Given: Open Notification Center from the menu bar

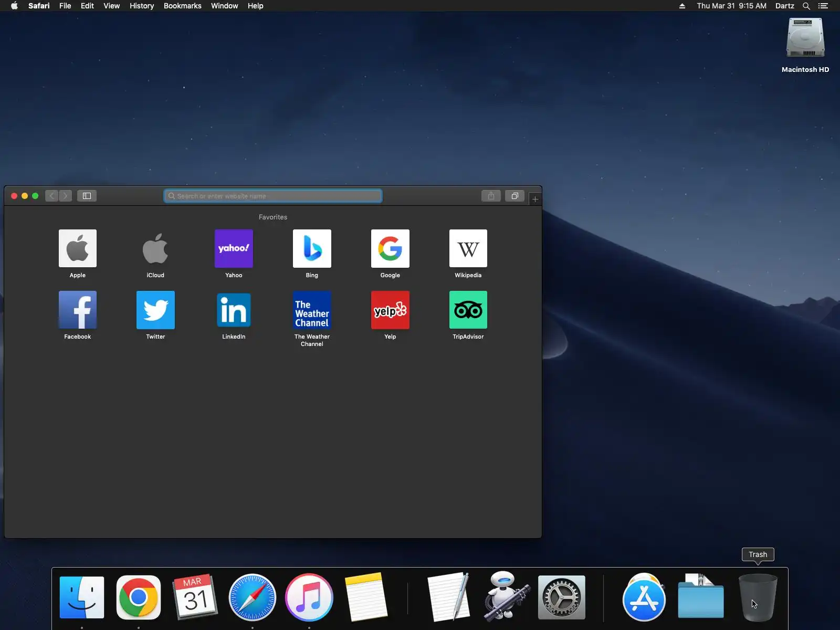Looking at the screenshot, I should pos(823,6).
